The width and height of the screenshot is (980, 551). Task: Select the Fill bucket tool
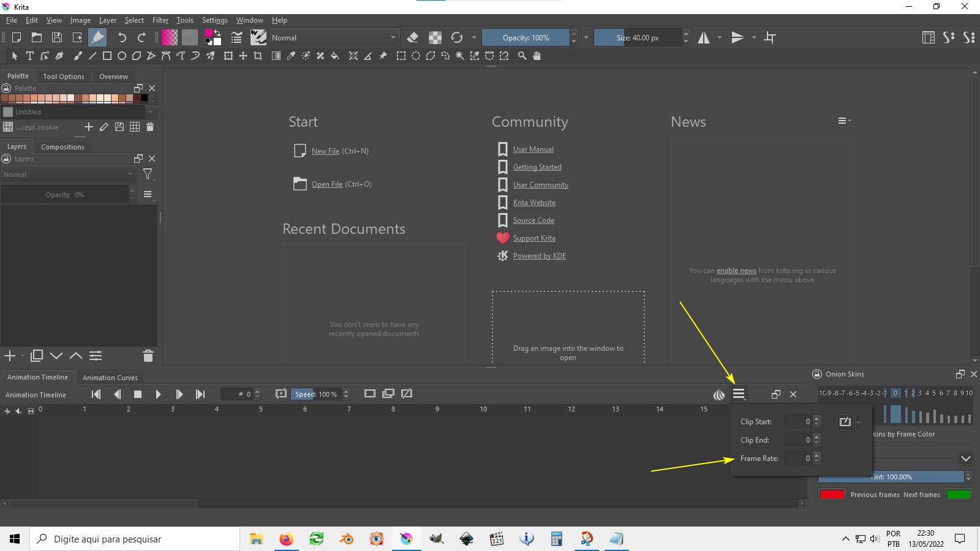(335, 56)
